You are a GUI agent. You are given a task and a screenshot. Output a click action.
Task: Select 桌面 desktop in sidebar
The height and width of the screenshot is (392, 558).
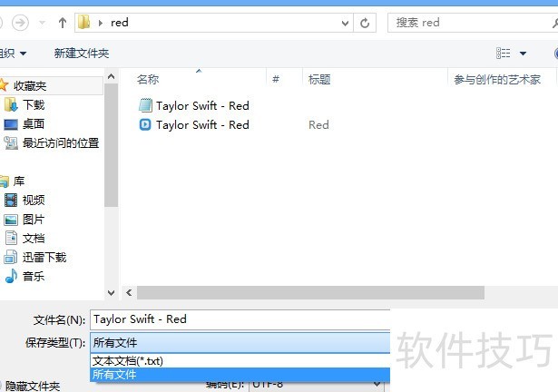coord(34,124)
